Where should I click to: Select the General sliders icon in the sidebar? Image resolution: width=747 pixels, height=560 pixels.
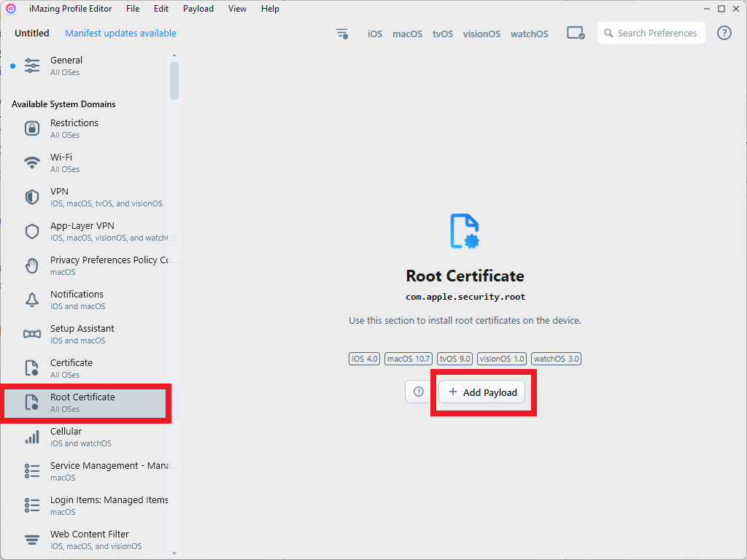point(32,66)
